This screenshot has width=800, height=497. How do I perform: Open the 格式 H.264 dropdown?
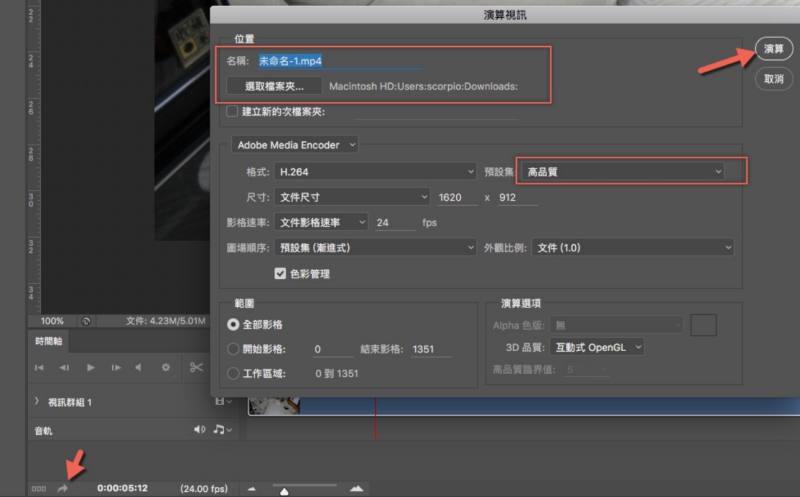coord(377,172)
